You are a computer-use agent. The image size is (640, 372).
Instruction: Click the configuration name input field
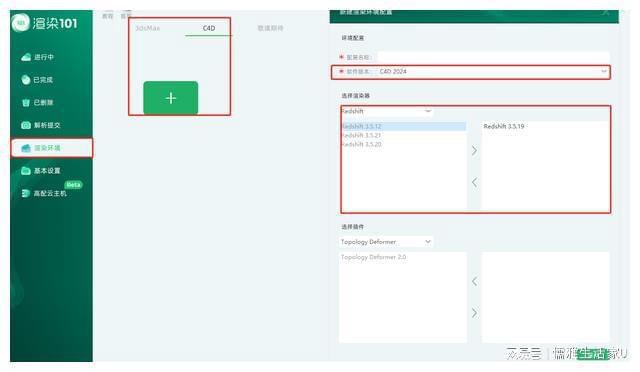[493, 57]
